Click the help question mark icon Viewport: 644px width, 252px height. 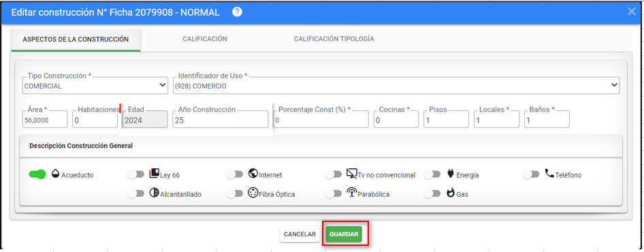click(x=237, y=12)
